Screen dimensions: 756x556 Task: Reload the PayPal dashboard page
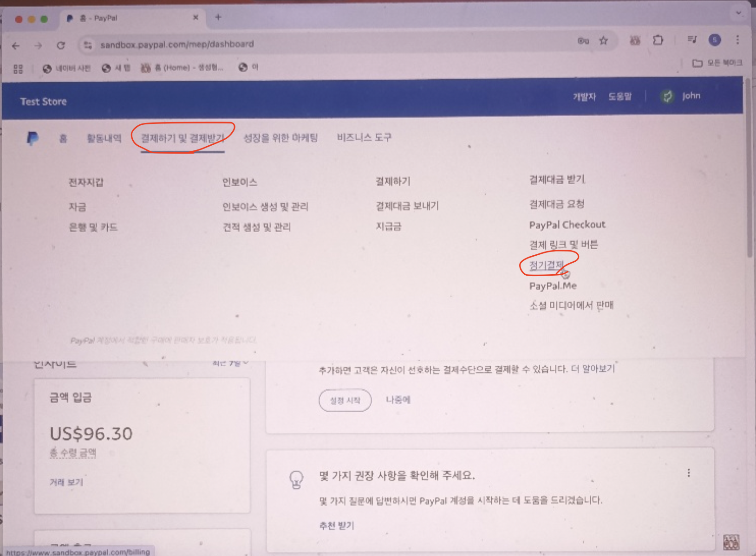click(x=61, y=45)
